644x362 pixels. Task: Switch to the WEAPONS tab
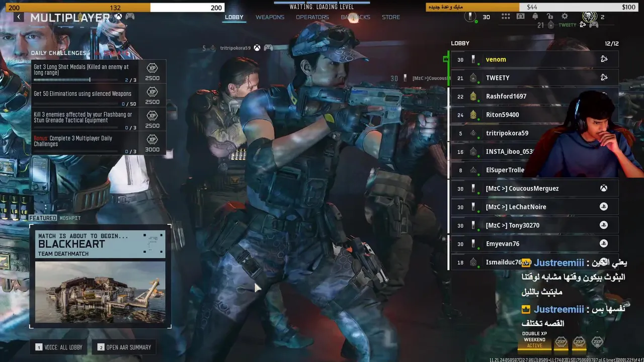click(x=270, y=17)
